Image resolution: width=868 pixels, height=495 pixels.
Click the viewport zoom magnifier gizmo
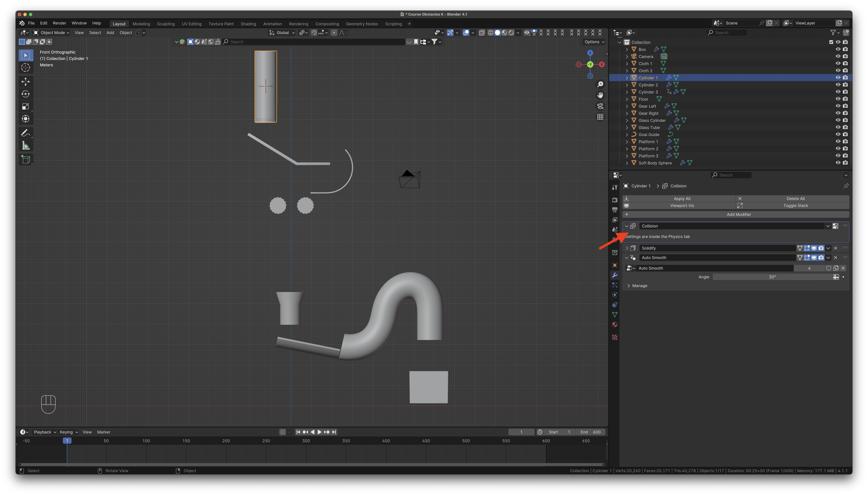(601, 84)
